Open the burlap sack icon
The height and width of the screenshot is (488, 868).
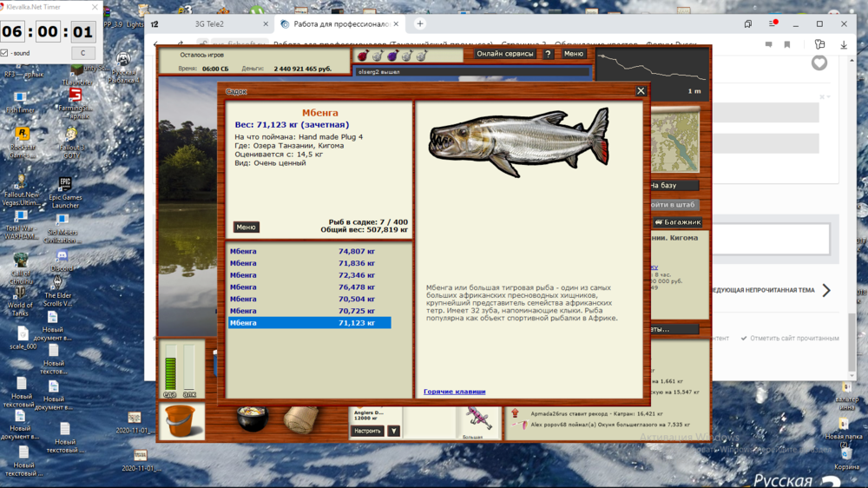(303, 420)
